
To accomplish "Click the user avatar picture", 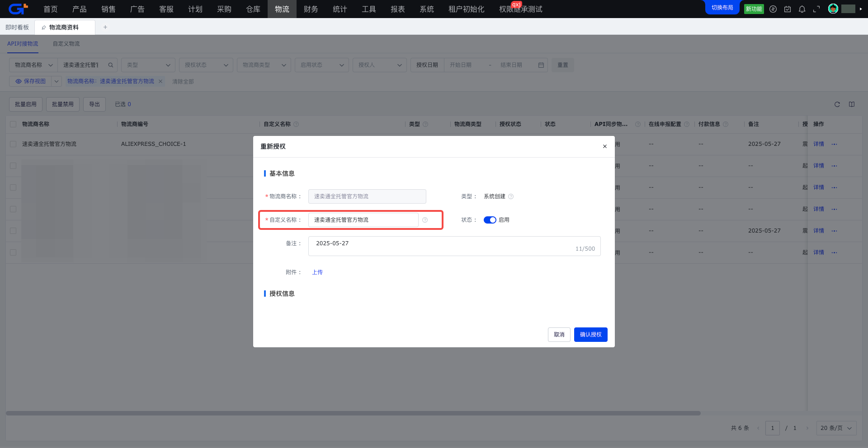I will click(833, 9).
